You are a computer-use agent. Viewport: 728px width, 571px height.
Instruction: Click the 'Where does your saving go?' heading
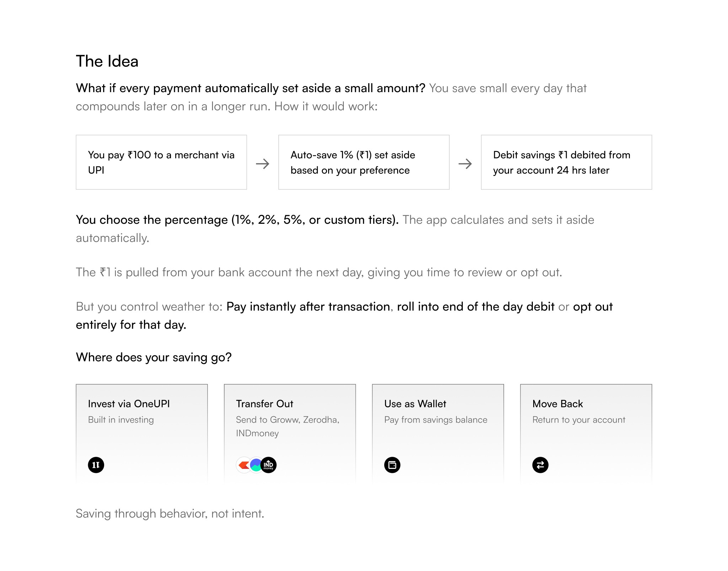tap(154, 357)
